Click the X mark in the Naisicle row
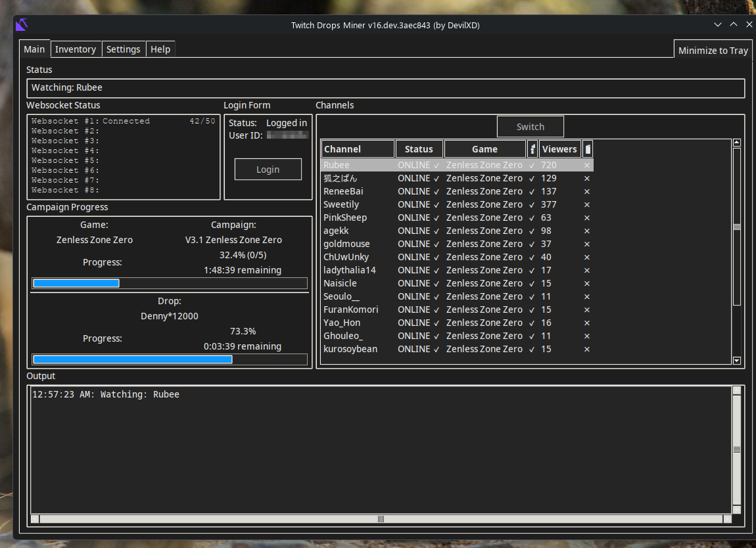The width and height of the screenshot is (756, 548). coord(587,284)
